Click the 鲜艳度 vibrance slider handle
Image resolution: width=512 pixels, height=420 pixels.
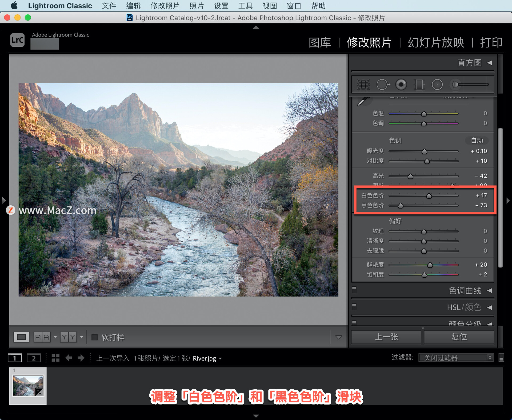point(430,265)
